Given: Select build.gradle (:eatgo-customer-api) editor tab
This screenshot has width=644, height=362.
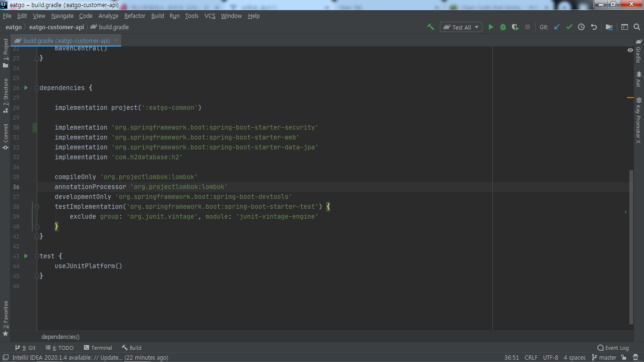Looking at the screenshot, I should click(66, 41).
